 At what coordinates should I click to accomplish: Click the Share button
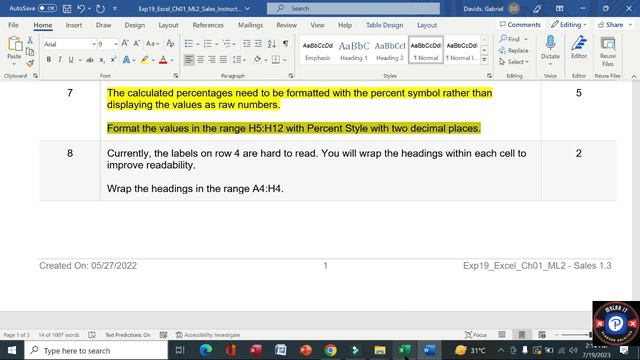614,24
